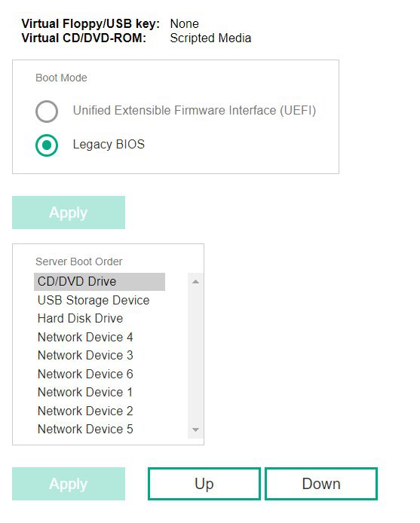Highlight Network Device 2 entry

[100, 411]
